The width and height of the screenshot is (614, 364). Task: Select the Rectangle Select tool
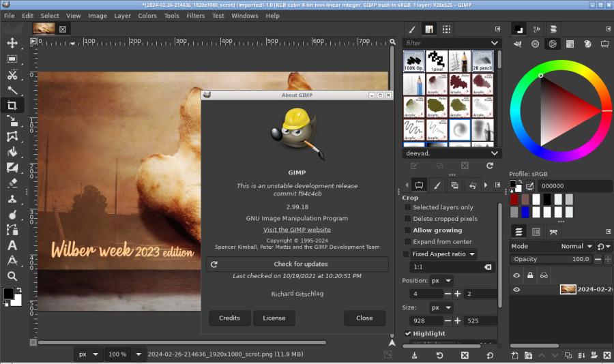pos(12,59)
